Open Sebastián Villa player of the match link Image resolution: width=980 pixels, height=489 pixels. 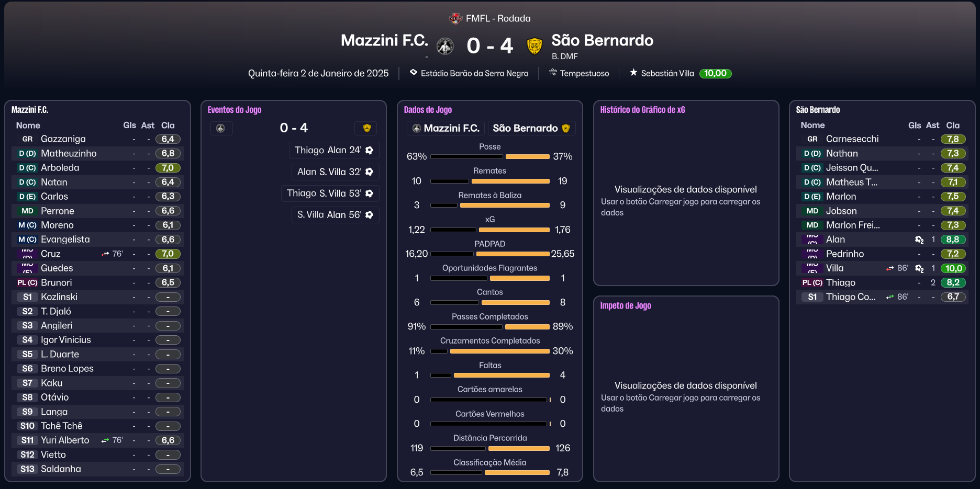[667, 73]
